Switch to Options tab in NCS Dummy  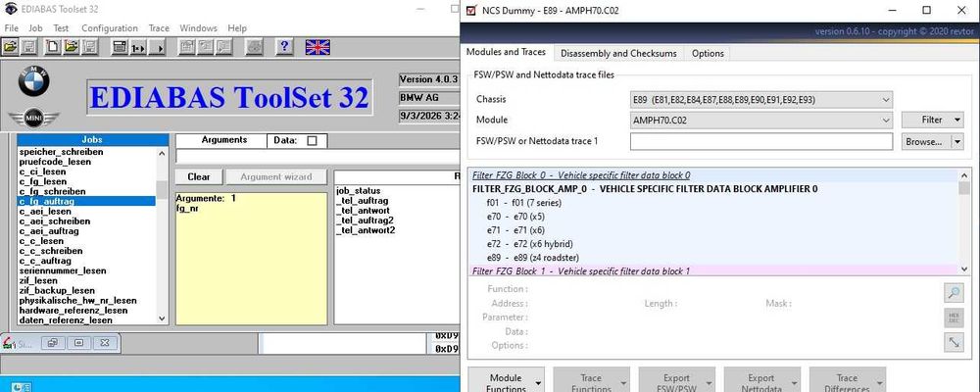[708, 54]
